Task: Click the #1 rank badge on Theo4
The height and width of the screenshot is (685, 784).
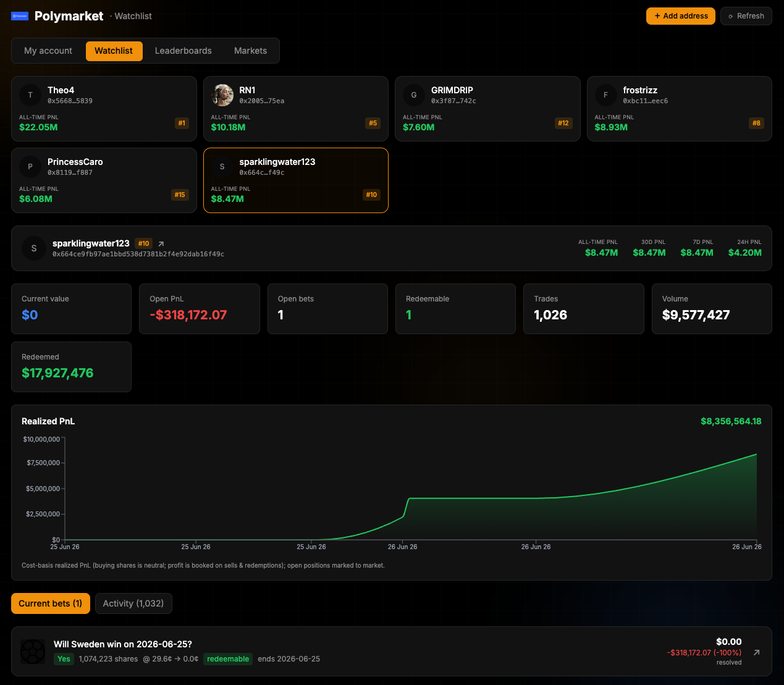Action: (x=182, y=124)
